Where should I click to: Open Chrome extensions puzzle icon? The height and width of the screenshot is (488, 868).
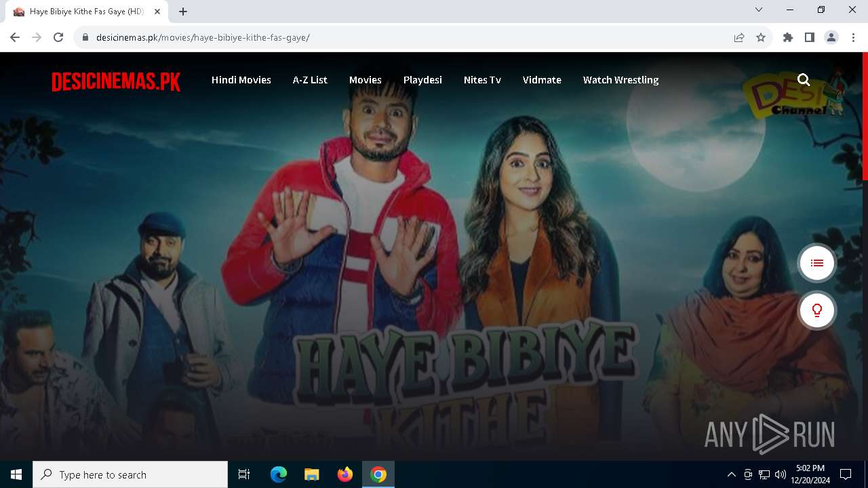point(788,37)
